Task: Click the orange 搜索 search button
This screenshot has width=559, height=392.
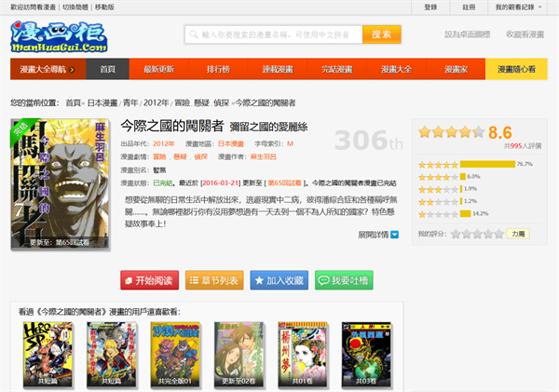Action: (x=380, y=34)
